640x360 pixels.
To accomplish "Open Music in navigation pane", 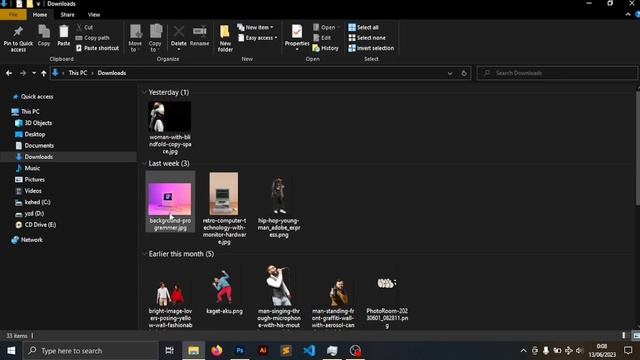I will tap(32, 168).
